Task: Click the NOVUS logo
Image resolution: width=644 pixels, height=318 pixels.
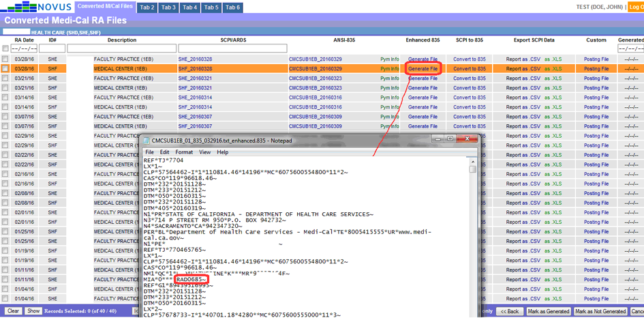Action: tap(37, 7)
